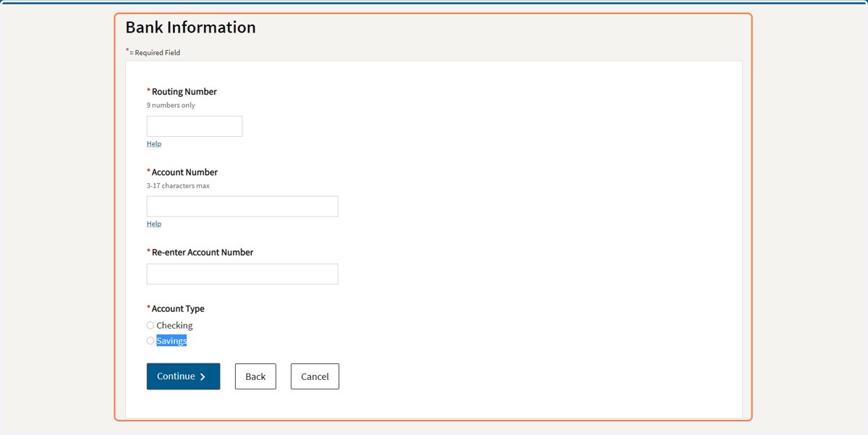This screenshot has width=868, height=435.
Task: Focus the Account Number text box
Action: point(242,206)
